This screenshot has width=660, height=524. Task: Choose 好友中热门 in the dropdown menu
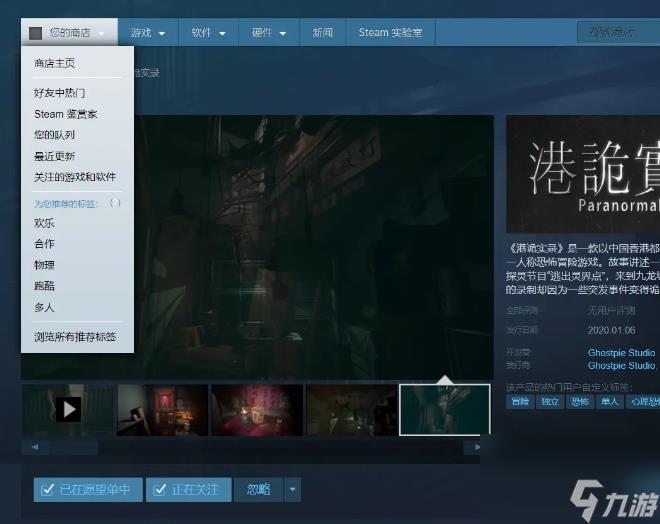pyautogui.click(x=59, y=93)
